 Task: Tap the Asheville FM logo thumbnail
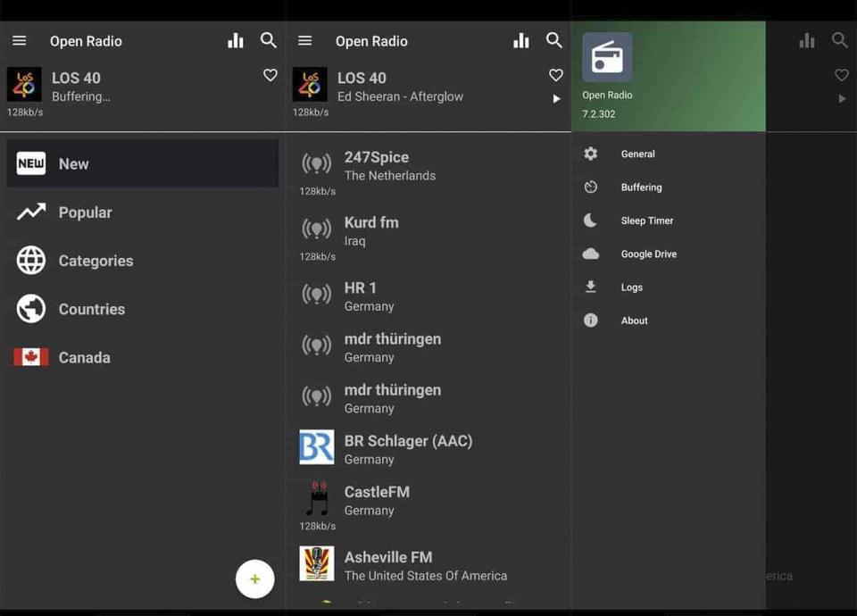[x=316, y=563]
